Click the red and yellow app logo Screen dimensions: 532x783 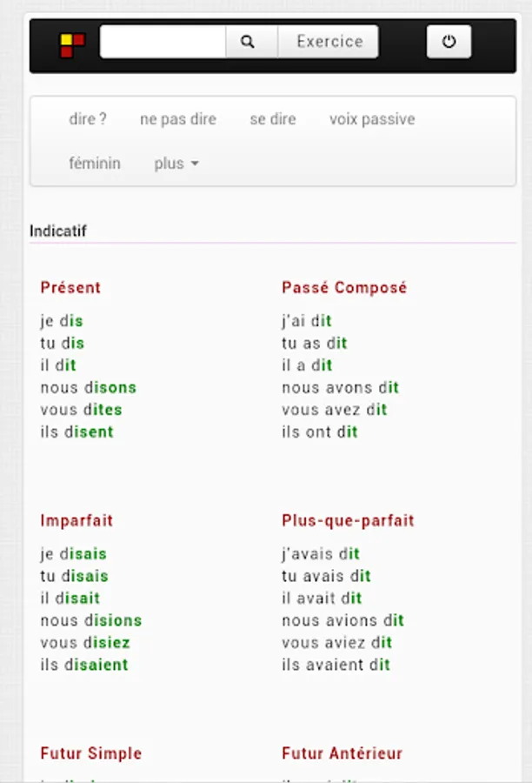point(72,43)
